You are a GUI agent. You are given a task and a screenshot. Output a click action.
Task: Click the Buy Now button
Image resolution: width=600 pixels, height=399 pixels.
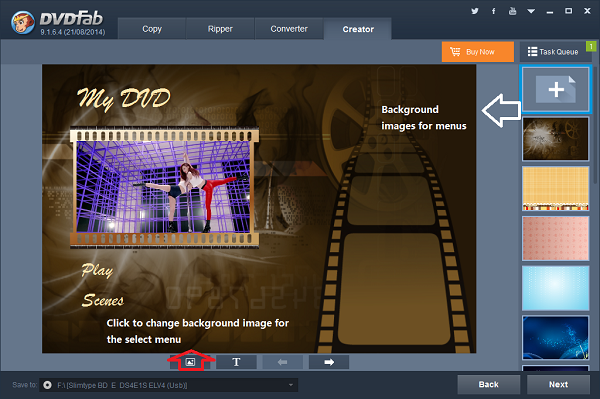[478, 52]
